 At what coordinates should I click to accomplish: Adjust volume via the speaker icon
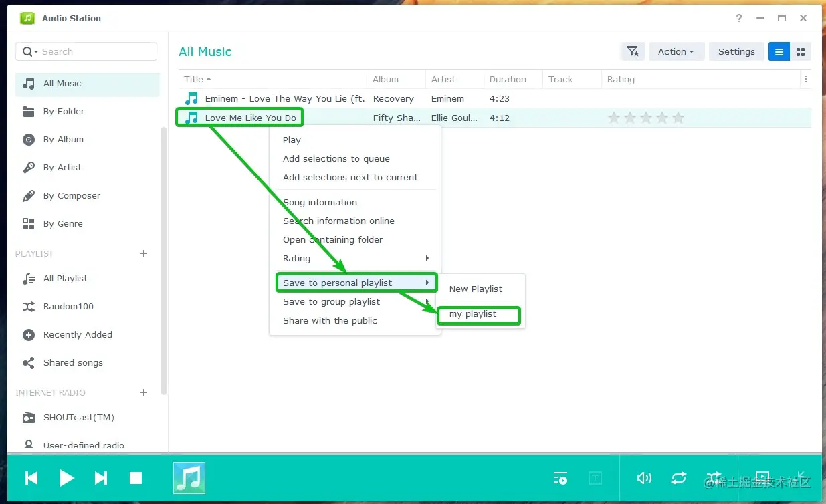point(644,478)
